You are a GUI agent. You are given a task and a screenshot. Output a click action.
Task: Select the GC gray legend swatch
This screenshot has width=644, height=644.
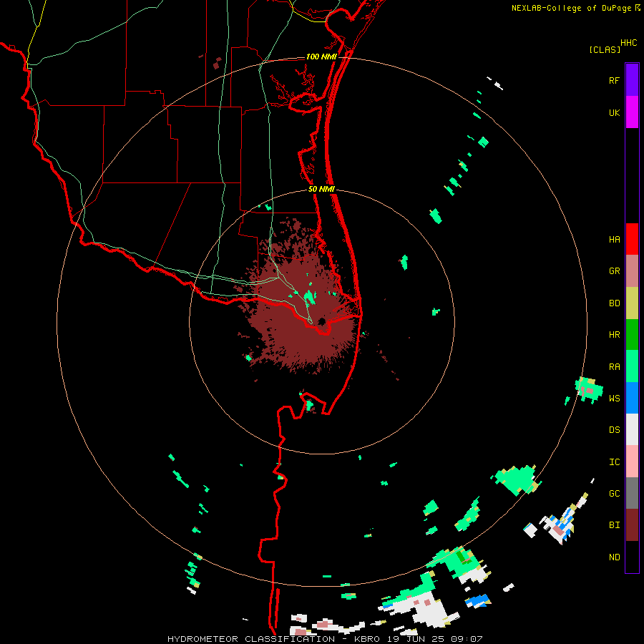(632, 493)
